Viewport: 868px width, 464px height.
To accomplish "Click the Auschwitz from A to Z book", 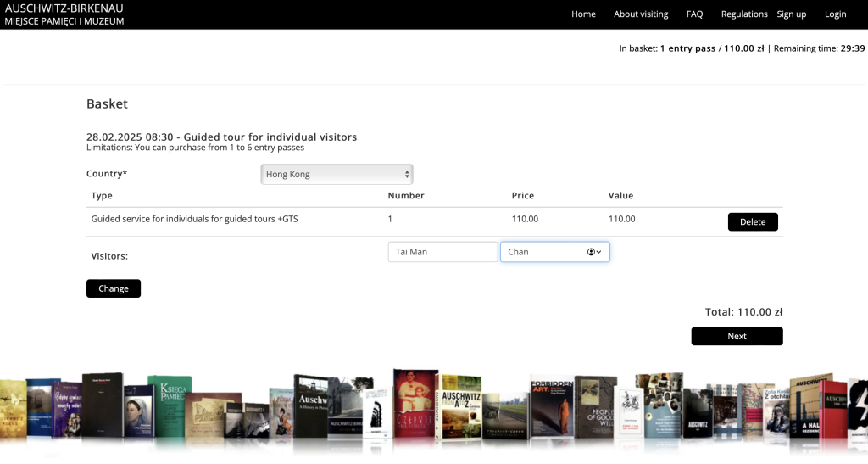I will click(x=461, y=405).
